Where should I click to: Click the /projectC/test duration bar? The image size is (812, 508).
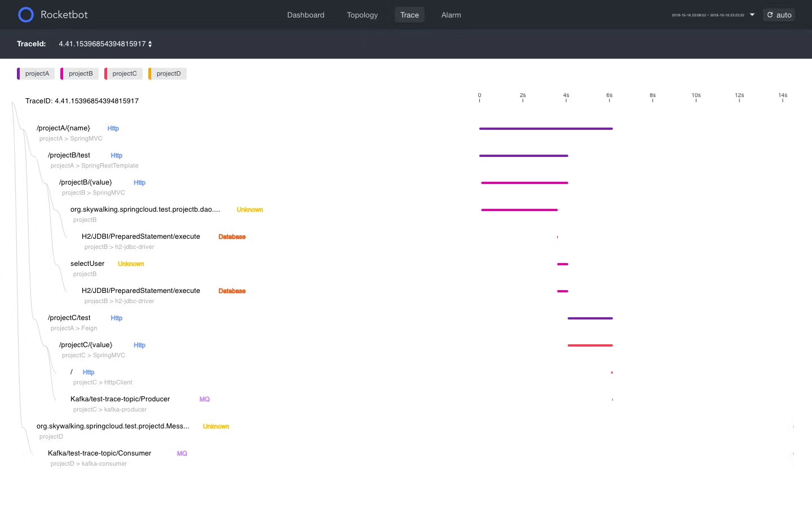point(590,318)
